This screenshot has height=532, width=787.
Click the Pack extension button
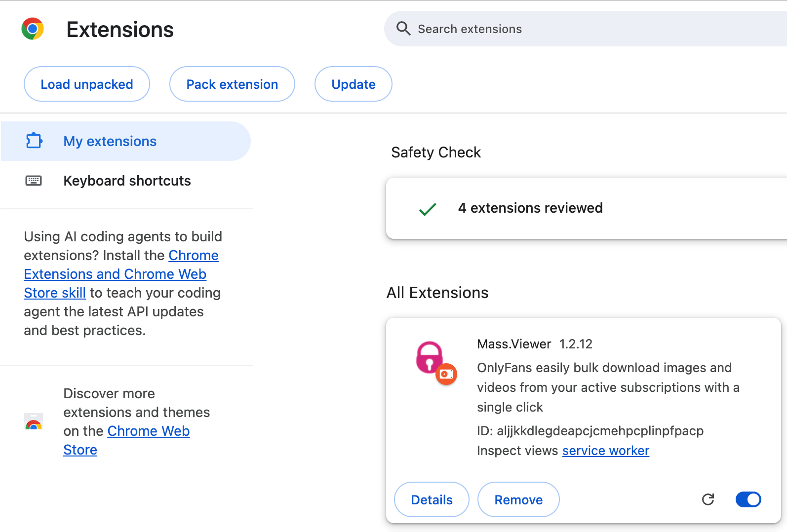click(x=232, y=84)
